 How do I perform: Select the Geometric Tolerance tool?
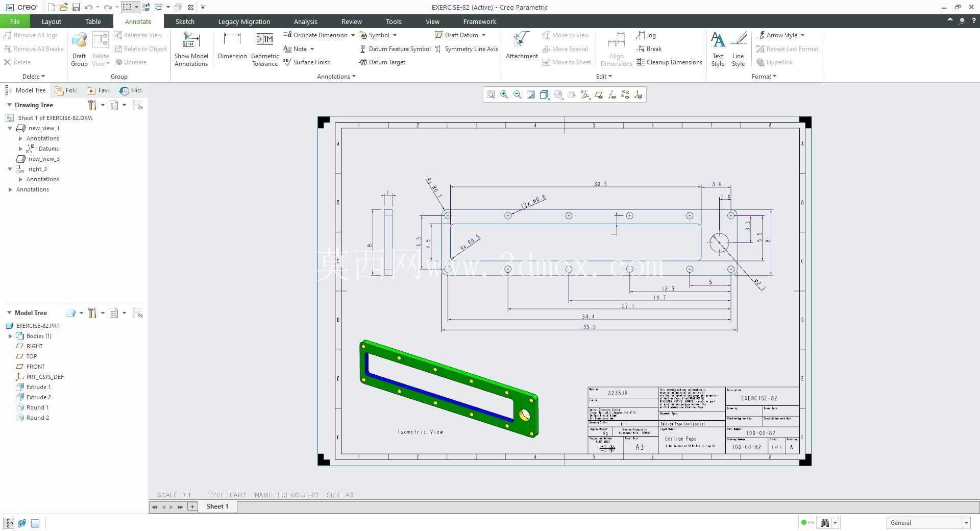pyautogui.click(x=265, y=49)
